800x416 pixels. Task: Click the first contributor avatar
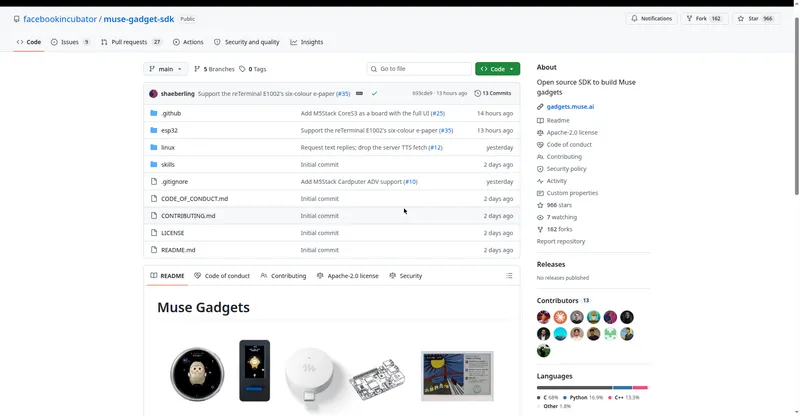(543, 317)
